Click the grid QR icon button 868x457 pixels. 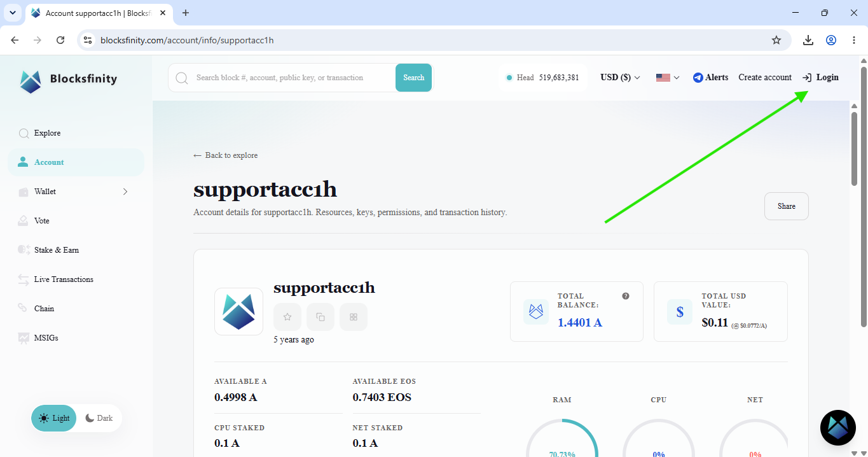pyautogui.click(x=354, y=317)
